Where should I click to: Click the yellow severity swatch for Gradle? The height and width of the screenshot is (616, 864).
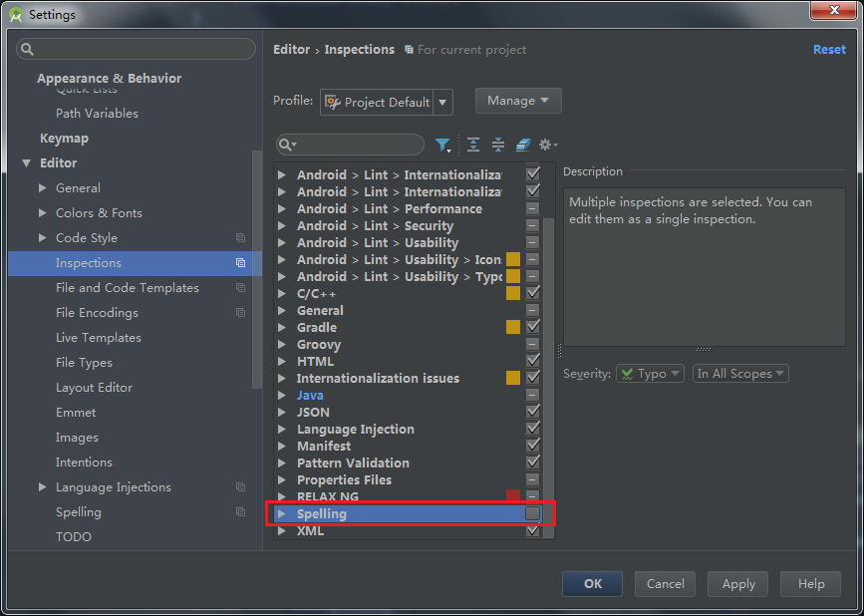513,327
